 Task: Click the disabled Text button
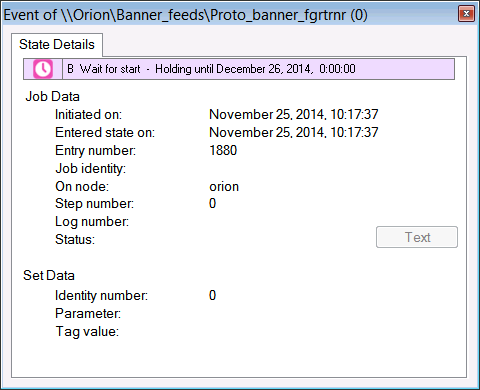pyautogui.click(x=417, y=237)
